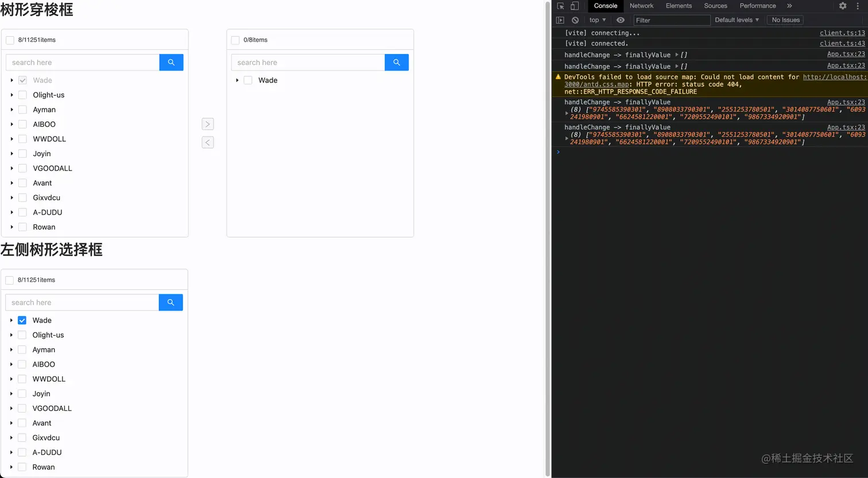
Task: Show more DevTools tabs with the double chevron
Action: [789, 6]
